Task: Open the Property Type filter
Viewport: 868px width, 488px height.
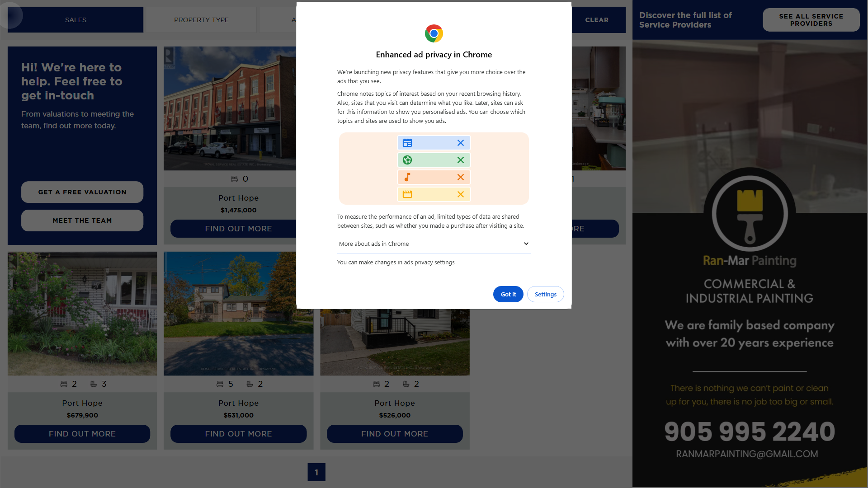Action: click(201, 20)
